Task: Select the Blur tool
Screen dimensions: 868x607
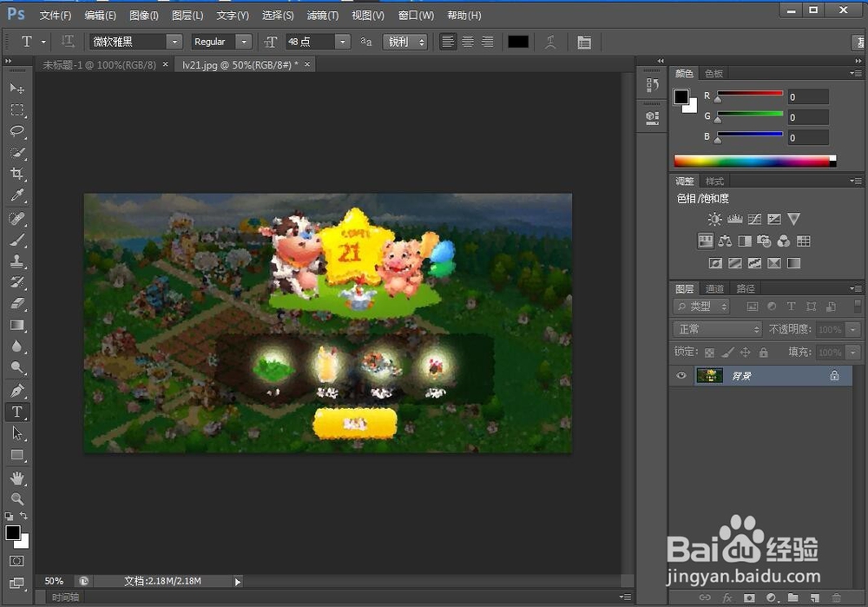Action: coord(17,346)
